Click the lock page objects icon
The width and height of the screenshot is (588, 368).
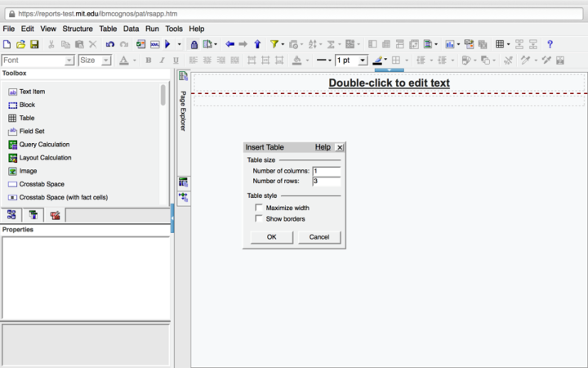pyautogui.click(x=194, y=44)
